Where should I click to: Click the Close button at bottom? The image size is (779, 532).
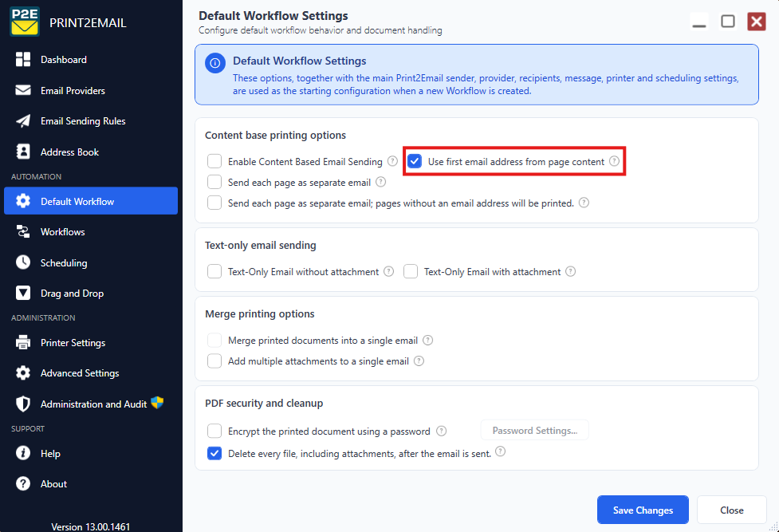pos(732,510)
